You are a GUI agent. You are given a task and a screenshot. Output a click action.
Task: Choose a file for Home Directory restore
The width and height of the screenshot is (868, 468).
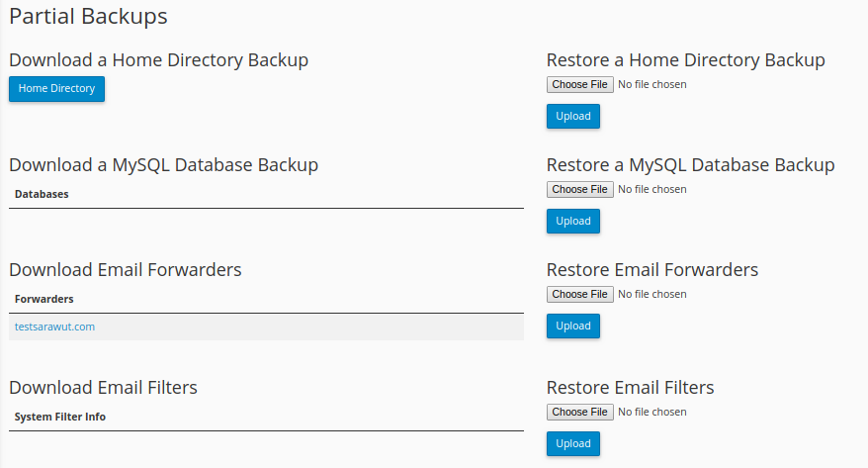point(579,85)
